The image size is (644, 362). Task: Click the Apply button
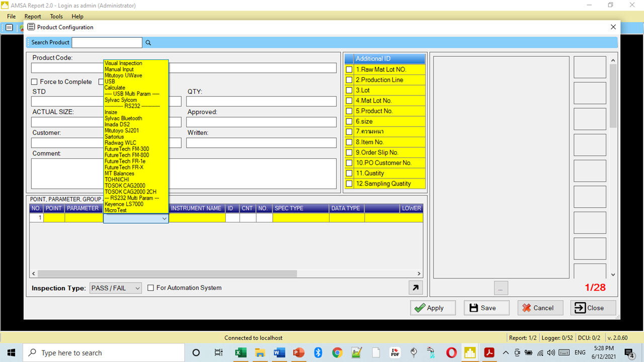pyautogui.click(x=433, y=308)
